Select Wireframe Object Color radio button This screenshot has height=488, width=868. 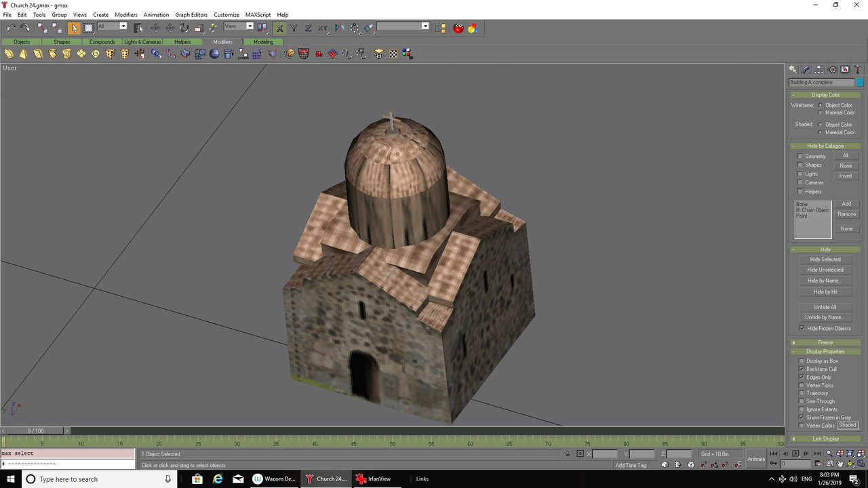coord(821,105)
